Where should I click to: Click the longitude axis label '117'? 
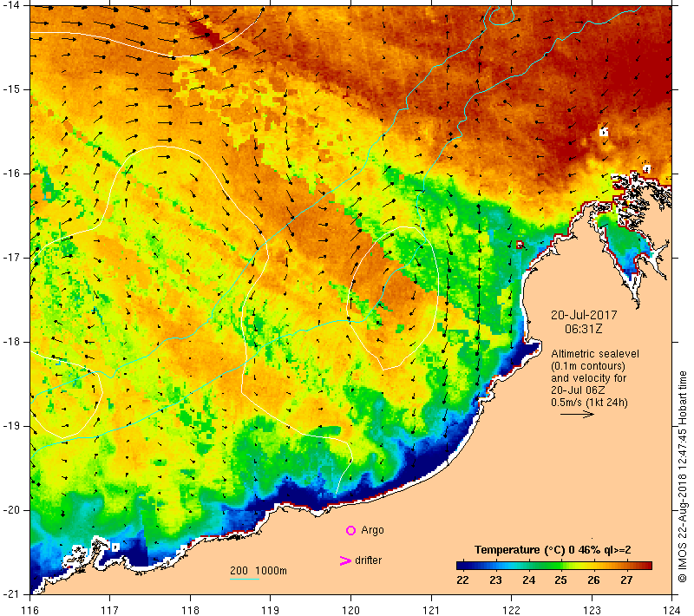click(110, 610)
